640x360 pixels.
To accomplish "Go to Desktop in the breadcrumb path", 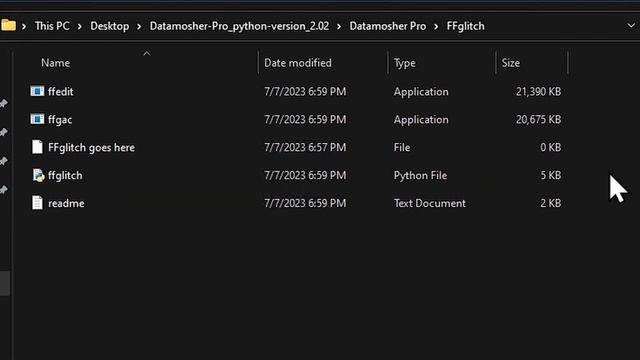I will click(x=109, y=26).
